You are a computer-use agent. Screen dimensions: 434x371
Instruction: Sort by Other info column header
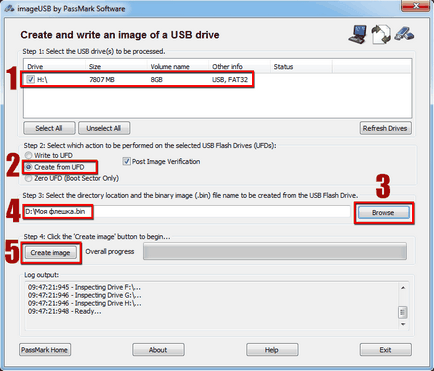point(239,67)
